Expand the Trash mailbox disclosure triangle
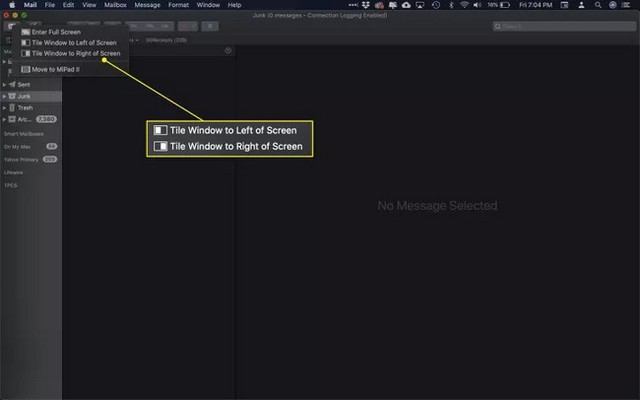The height and width of the screenshot is (400, 640). point(4,108)
